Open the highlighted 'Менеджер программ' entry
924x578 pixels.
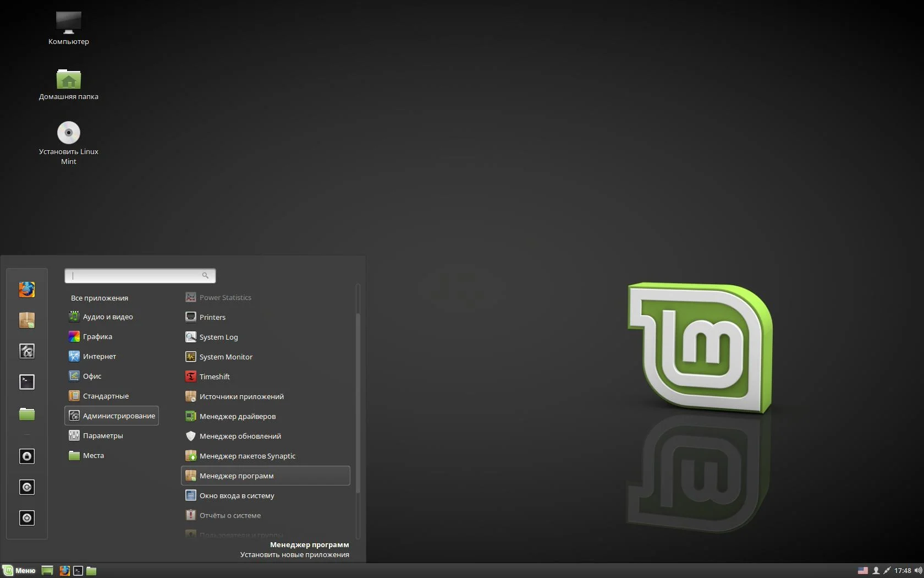click(x=266, y=476)
